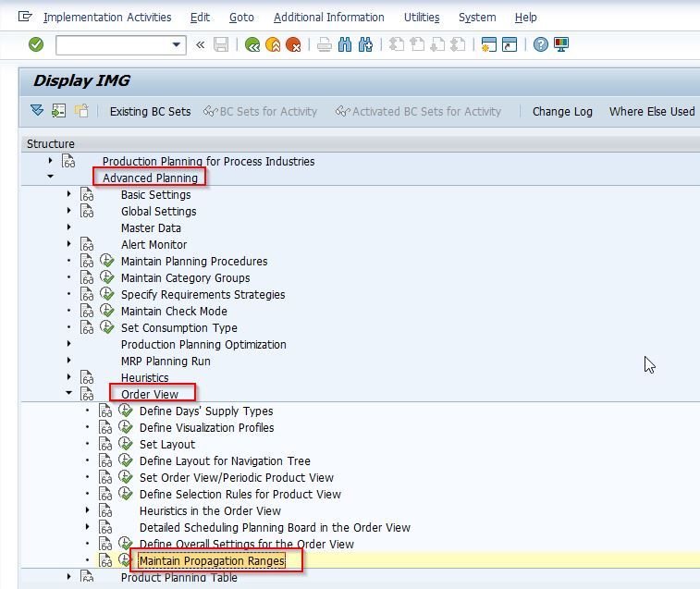Click the Last Page icon
This screenshot has width=700, height=589.
coord(458,44)
